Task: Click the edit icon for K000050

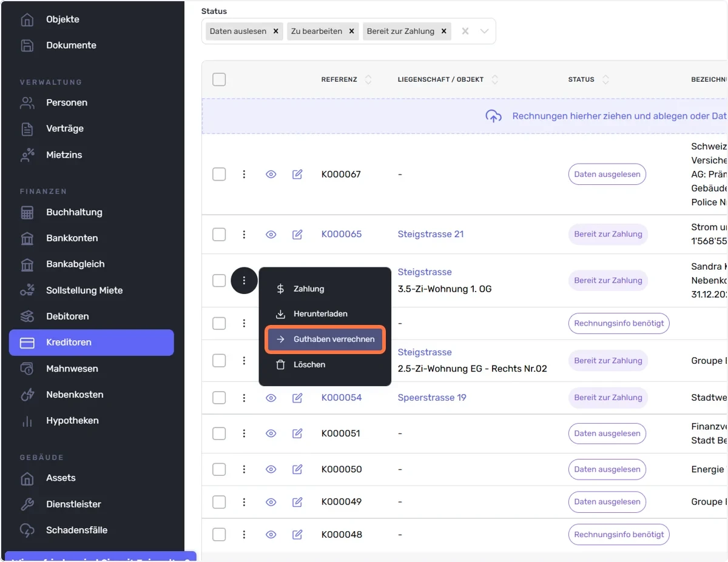Action: 297,469
